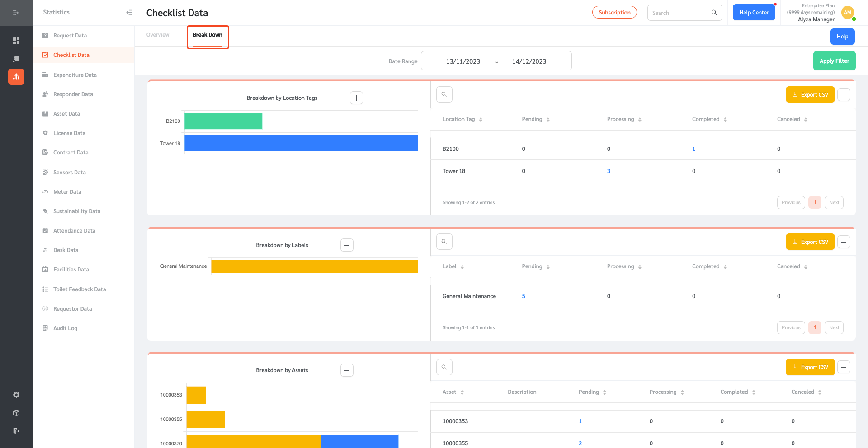Open Request Data in sidebar
This screenshot has width=868, height=448.
tap(70, 36)
